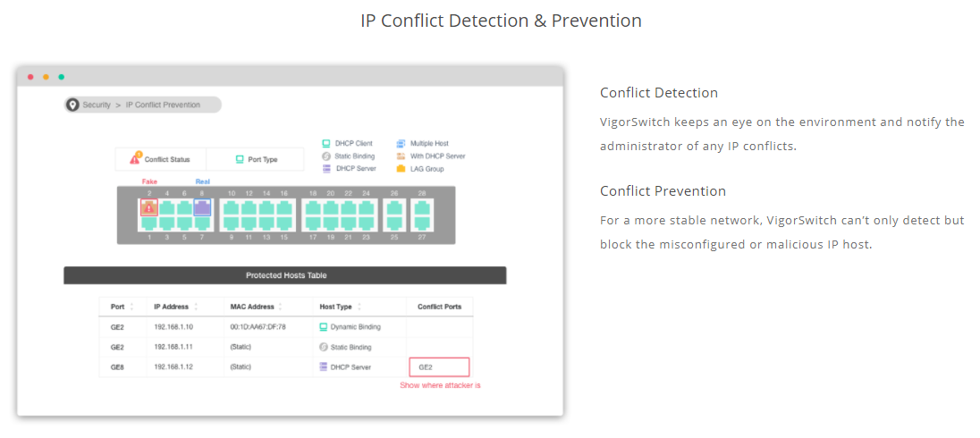Viewport: 980px width, 438px height.
Task: Click the Conflict Status warning icon
Action: coord(136,159)
